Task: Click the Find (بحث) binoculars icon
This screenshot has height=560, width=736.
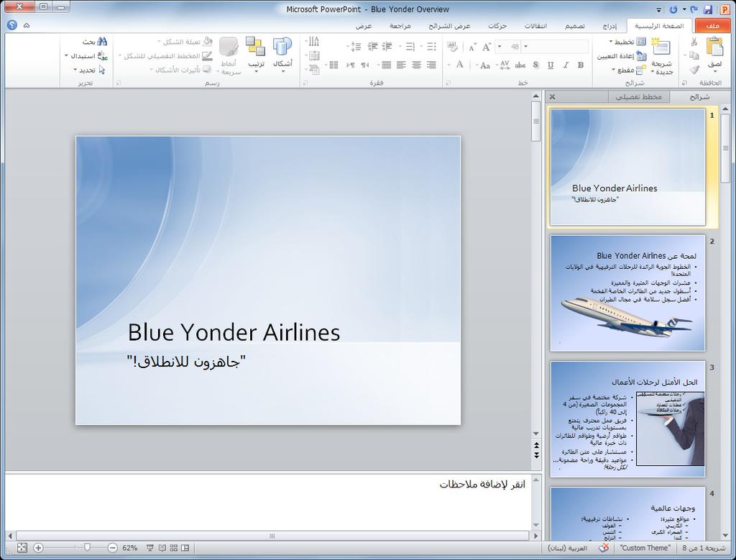Action: [96, 42]
